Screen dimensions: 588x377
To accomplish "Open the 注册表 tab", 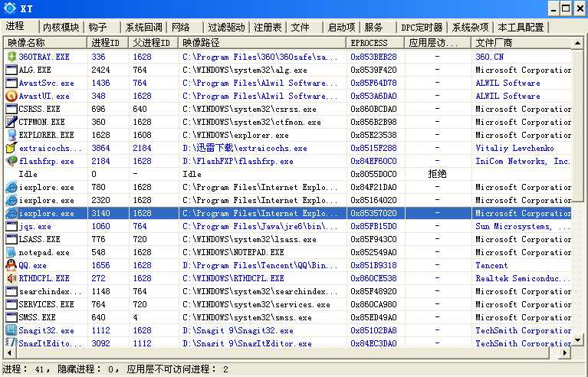I will [x=268, y=28].
